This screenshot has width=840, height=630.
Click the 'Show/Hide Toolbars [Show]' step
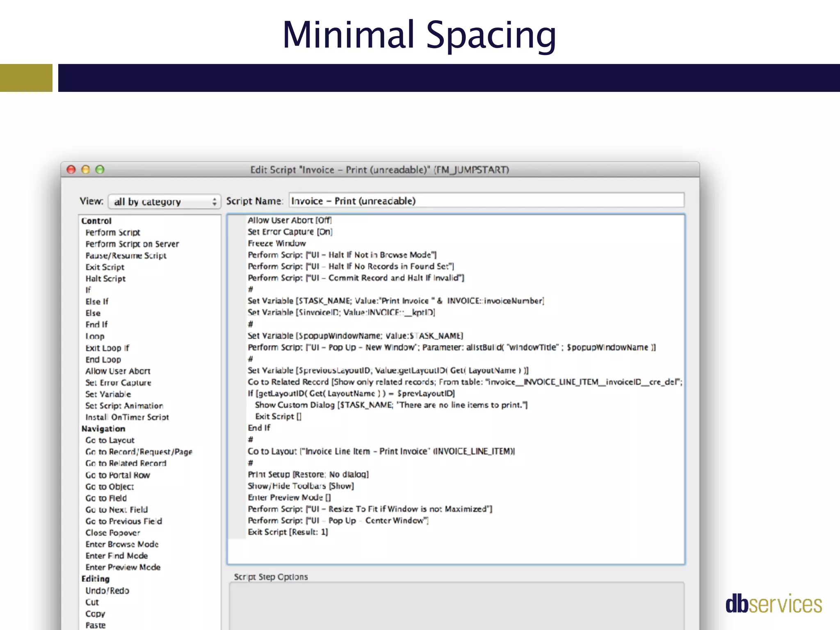[301, 486]
